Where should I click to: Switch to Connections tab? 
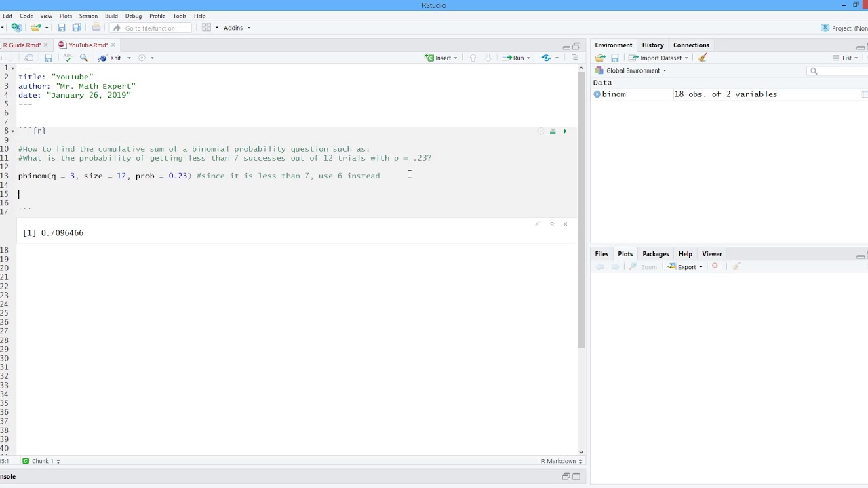coord(691,45)
